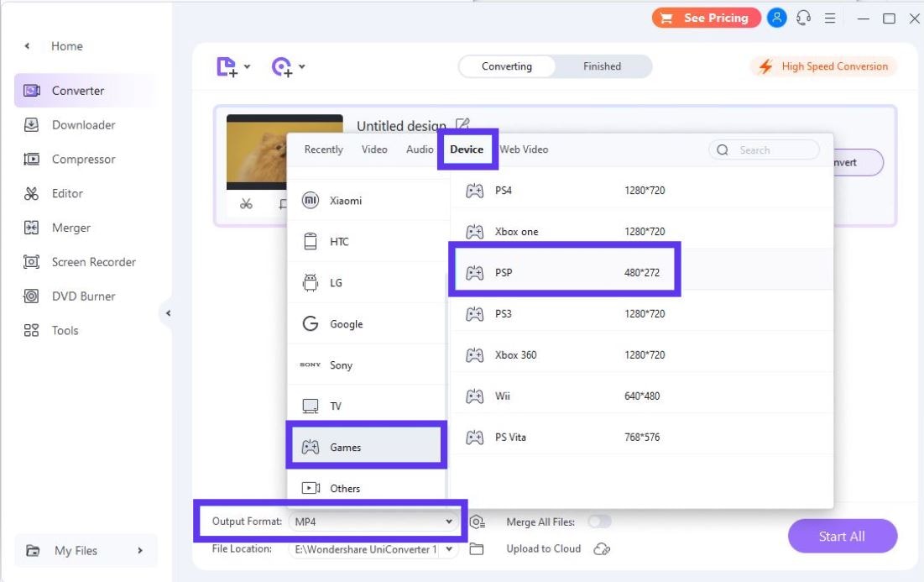Toggle Merge All Files switch
924x582 pixels.
tap(600, 522)
